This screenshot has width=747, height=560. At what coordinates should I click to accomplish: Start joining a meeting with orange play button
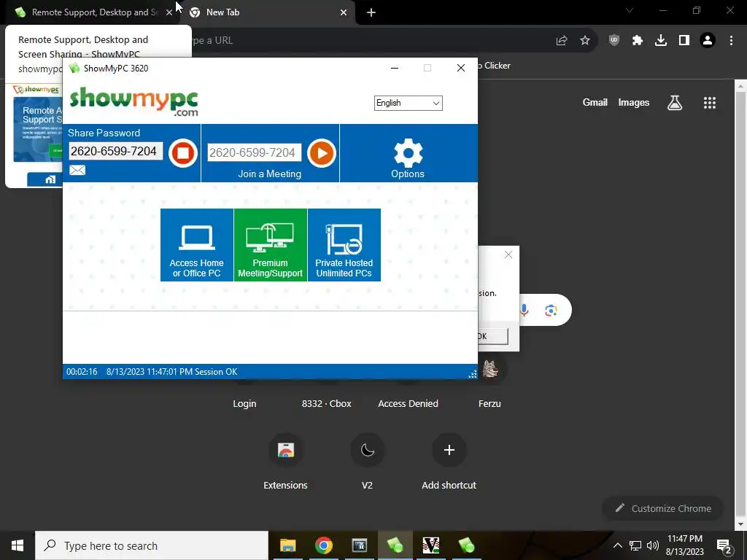[322, 153]
